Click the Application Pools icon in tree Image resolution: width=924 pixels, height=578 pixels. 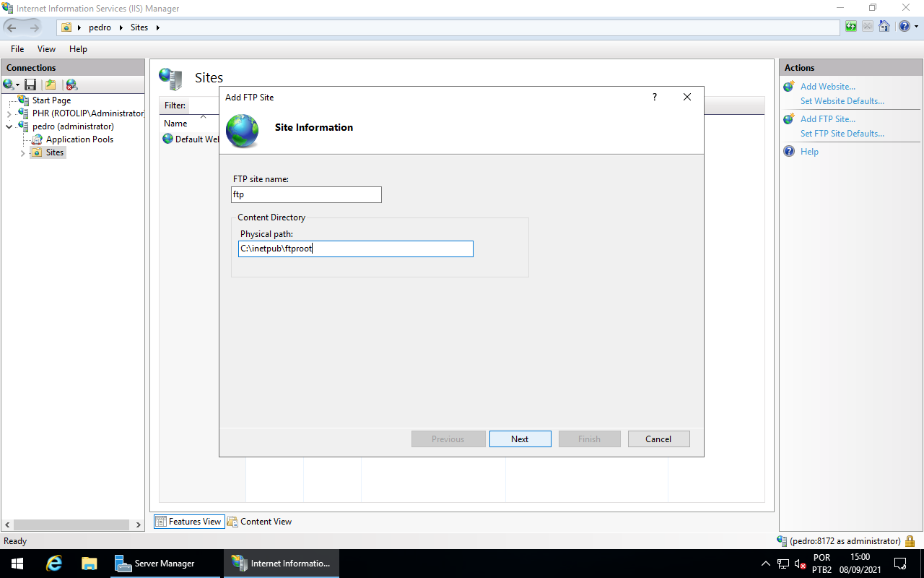(38, 139)
